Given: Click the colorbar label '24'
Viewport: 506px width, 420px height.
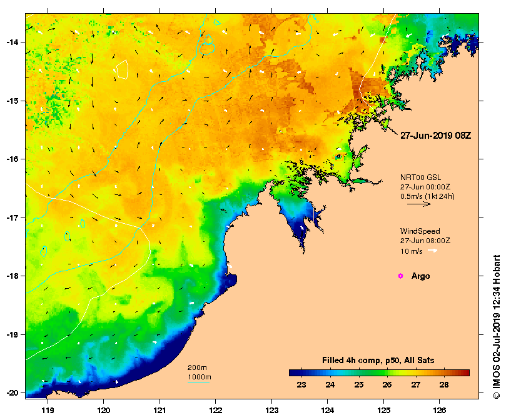Looking at the screenshot, I should pyautogui.click(x=330, y=384).
